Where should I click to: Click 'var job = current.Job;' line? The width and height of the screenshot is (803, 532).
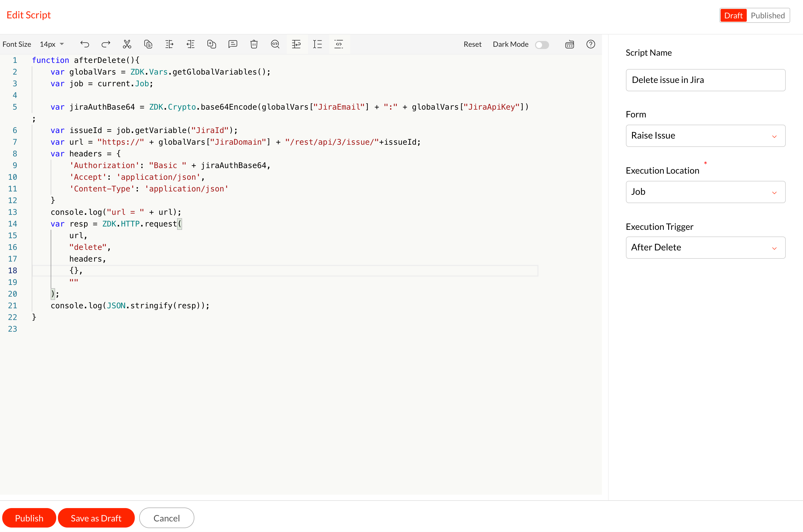(x=102, y=83)
